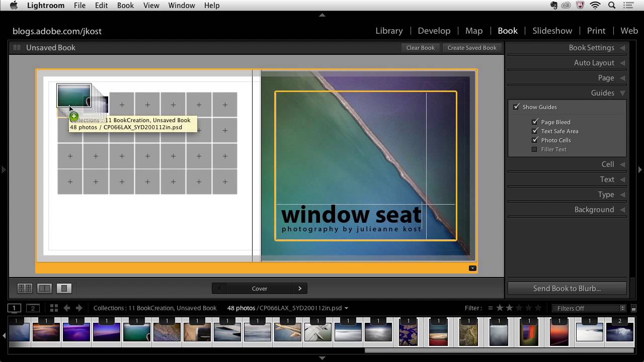Uncheck the Photo Cells guide
This screenshot has height=362, width=644.
(x=535, y=140)
